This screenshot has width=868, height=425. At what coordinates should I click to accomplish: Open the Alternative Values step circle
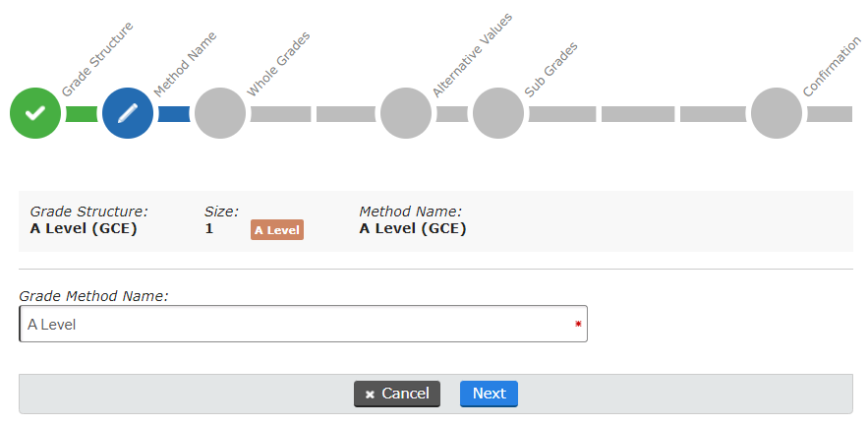406,113
